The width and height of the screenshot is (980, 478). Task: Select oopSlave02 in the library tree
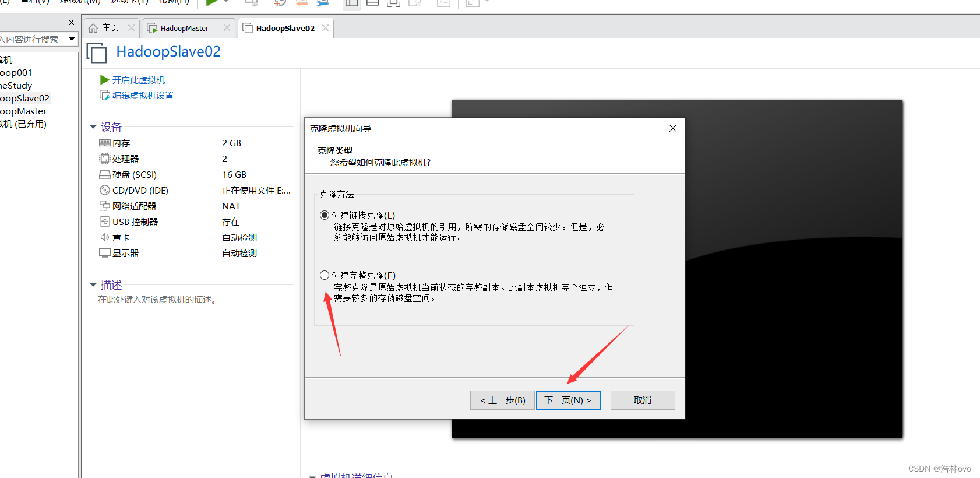tap(25, 99)
